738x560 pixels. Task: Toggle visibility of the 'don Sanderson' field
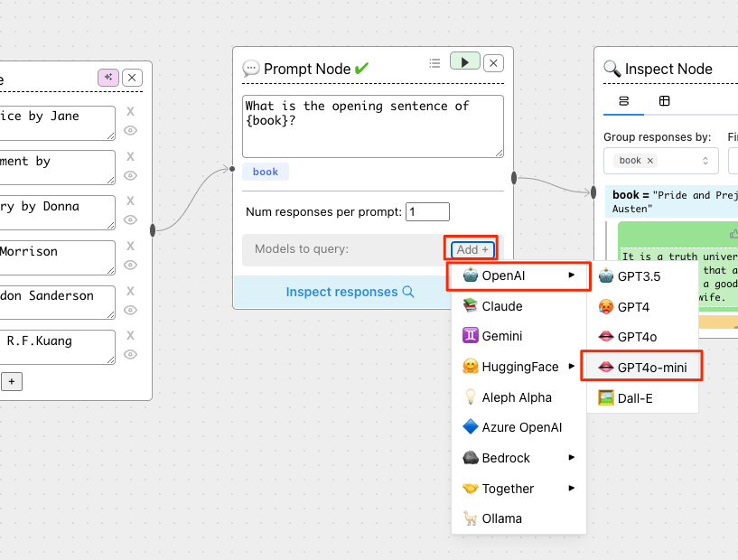click(x=130, y=310)
